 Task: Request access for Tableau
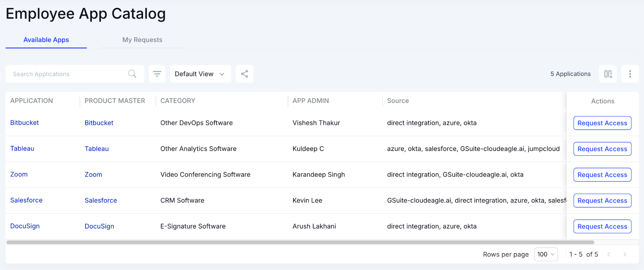pos(602,149)
